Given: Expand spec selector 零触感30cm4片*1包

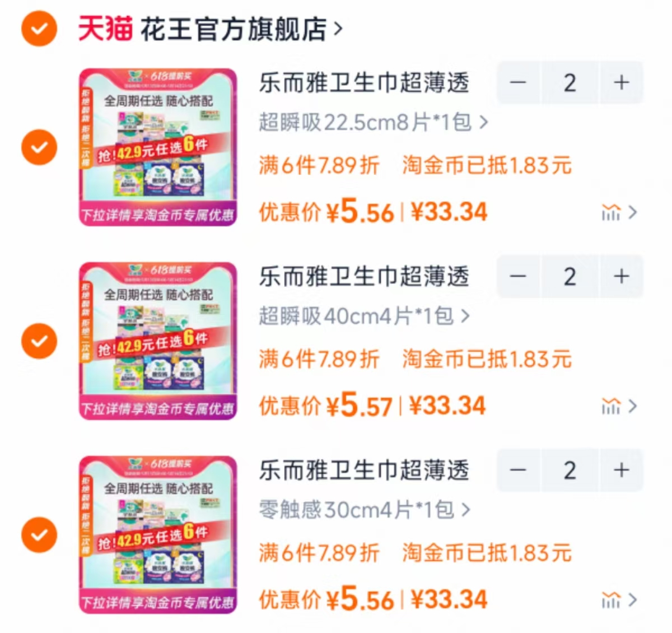Looking at the screenshot, I should (364, 510).
